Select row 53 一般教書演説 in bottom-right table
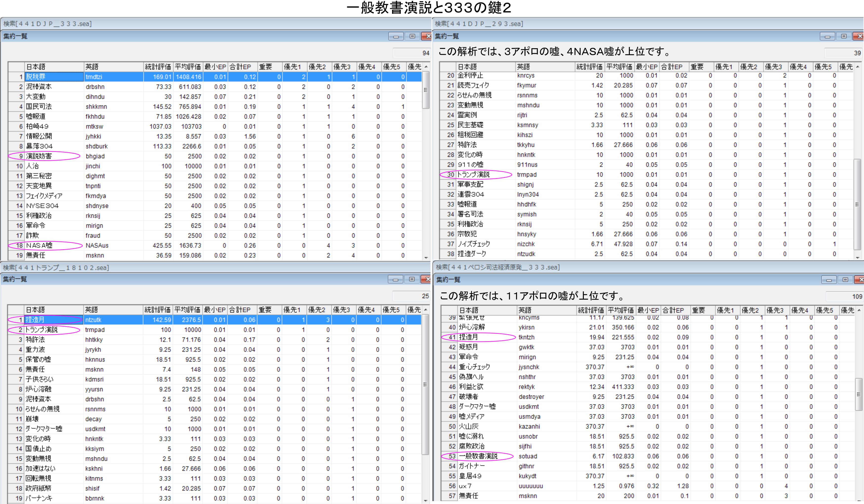 [x=478, y=456]
